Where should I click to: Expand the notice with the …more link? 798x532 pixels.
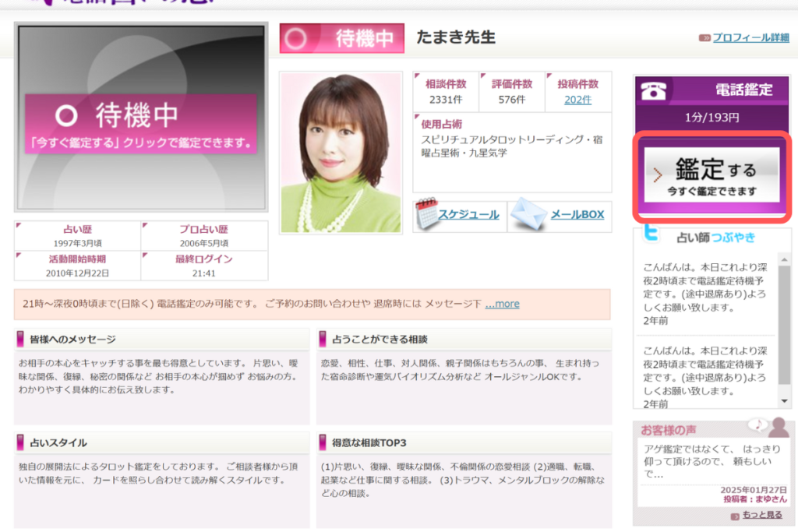pos(502,304)
